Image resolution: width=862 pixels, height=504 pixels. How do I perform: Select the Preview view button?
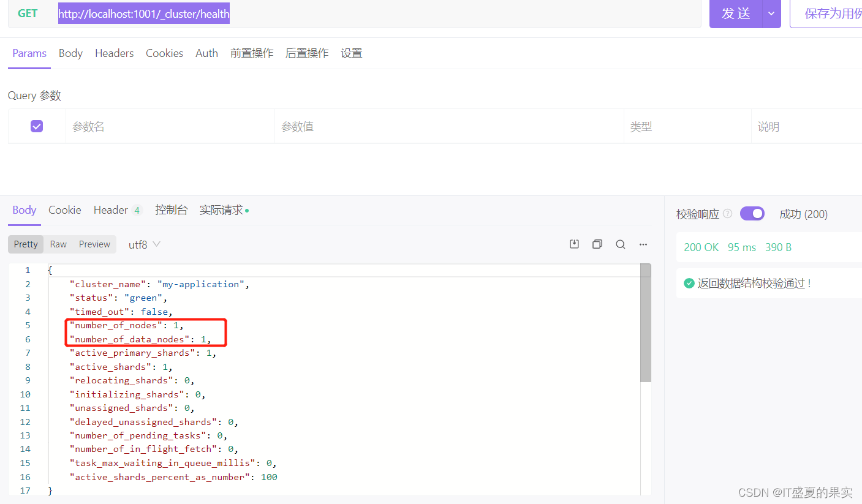[x=94, y=244]
